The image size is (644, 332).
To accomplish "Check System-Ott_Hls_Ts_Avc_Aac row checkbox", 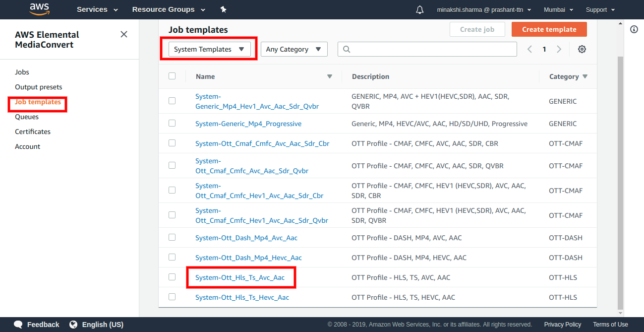I will click(x=172, y=277).
